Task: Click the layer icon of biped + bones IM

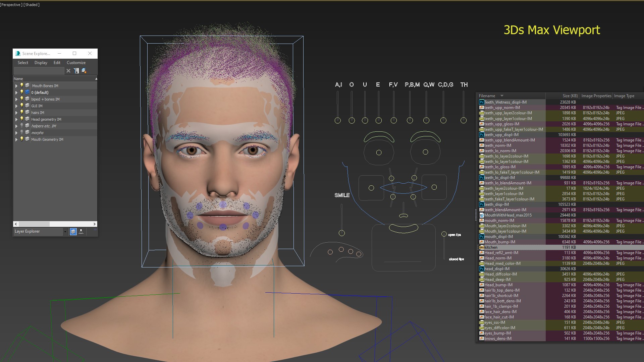Action: click(27, 99)
